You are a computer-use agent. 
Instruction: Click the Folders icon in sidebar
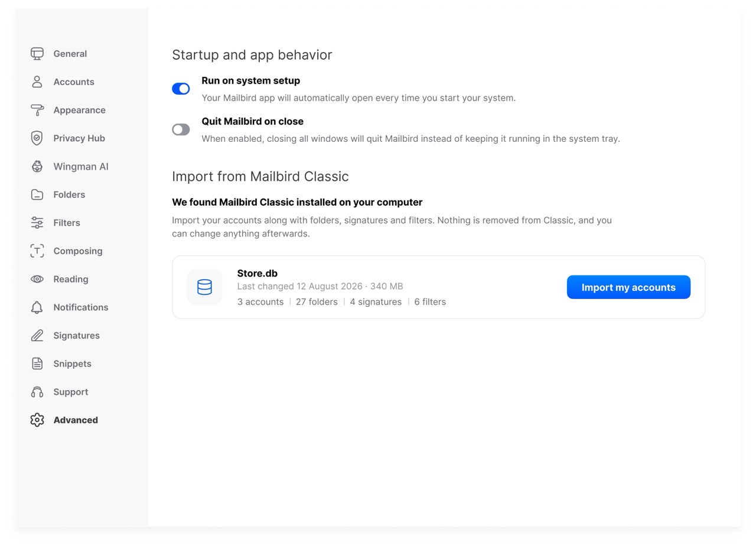(37, 194)
